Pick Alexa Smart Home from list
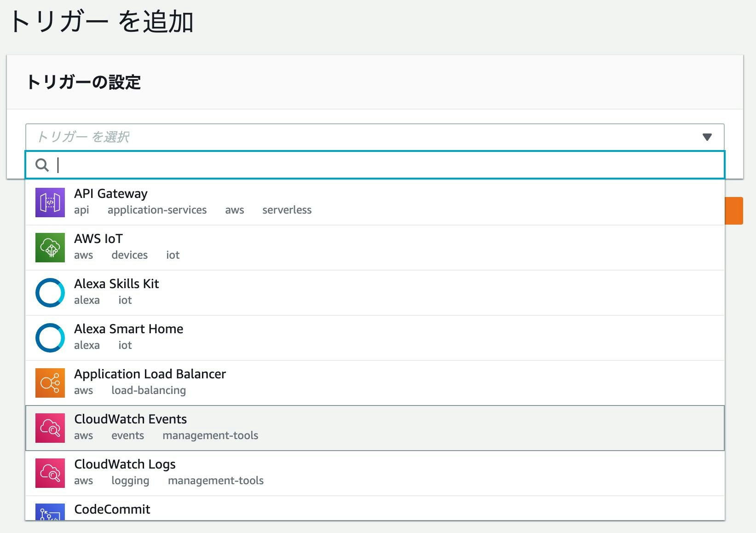Screen dimensions: 756x533 tap(375, 338)
